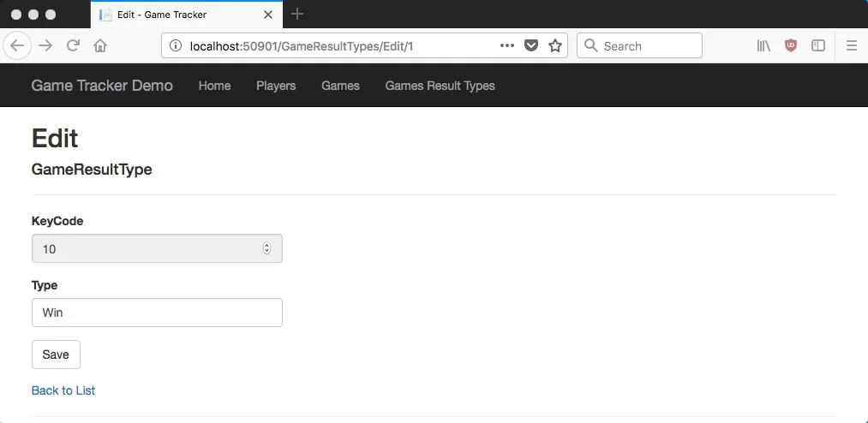Select the Edit - Game Tracker tab
This screenshot has height=423, width=868.
(187, 15)
